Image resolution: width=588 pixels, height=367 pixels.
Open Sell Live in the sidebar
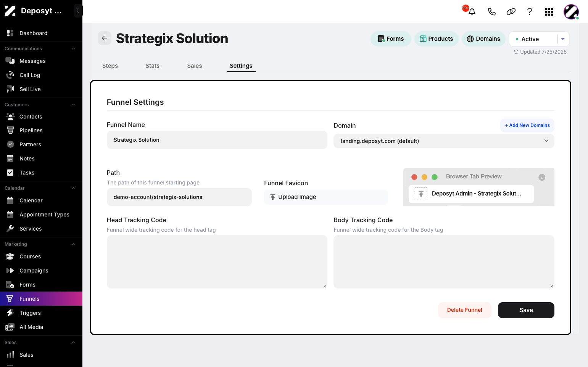pos(41,89)
